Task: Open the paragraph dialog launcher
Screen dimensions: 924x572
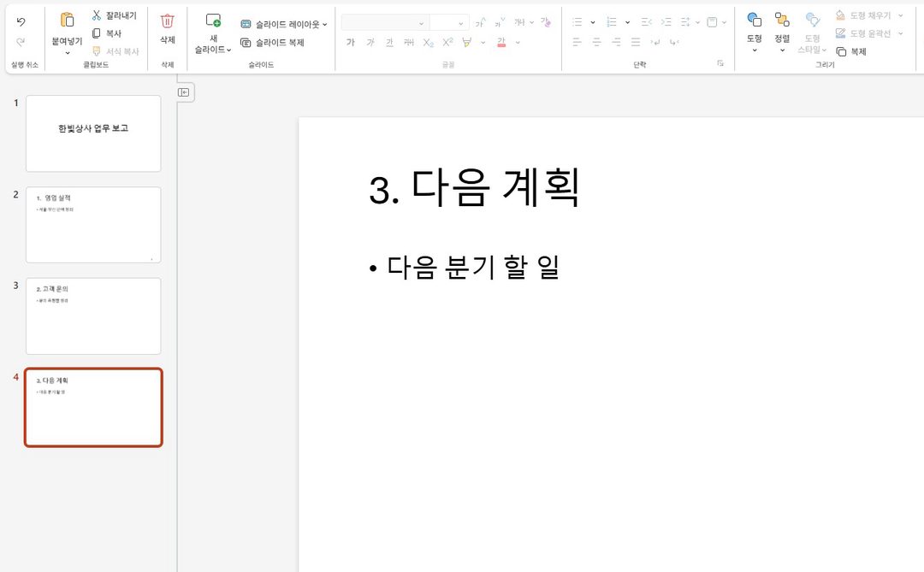Action: click(720, 63)
